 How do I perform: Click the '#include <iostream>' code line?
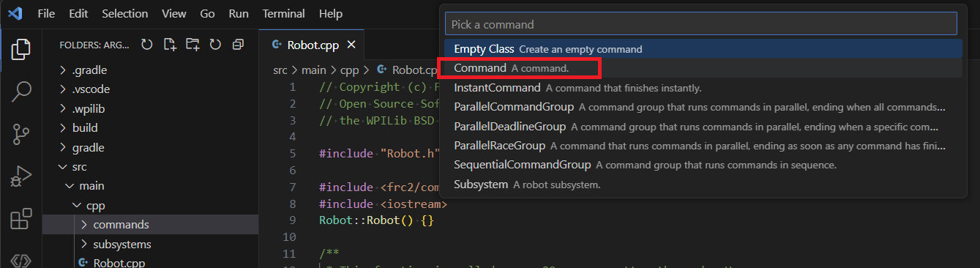click(383, 204)
